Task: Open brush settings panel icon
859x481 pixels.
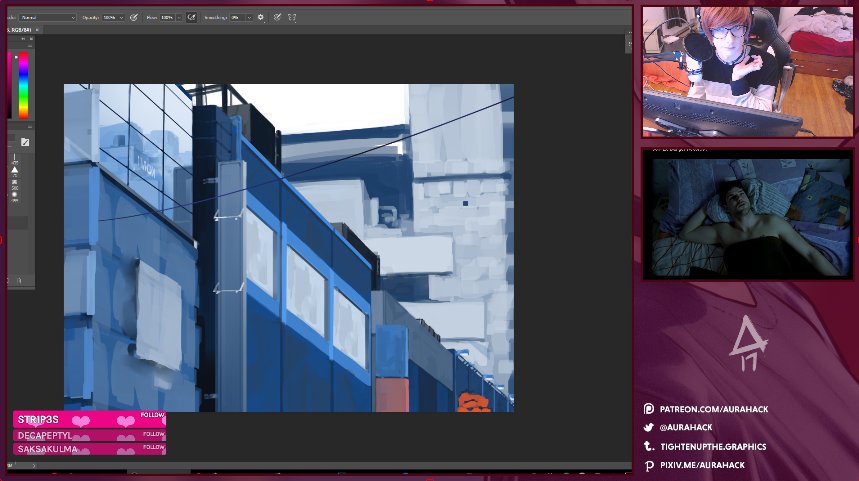Action: click(25, 142)
